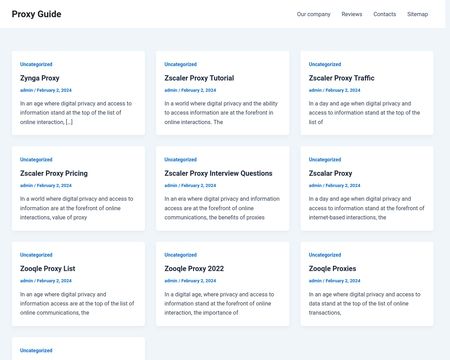This screenshot has height=360, width=450.
Task: Open the Zynga Proxy article
Action: pyautogui.click(x=40, y=78)
